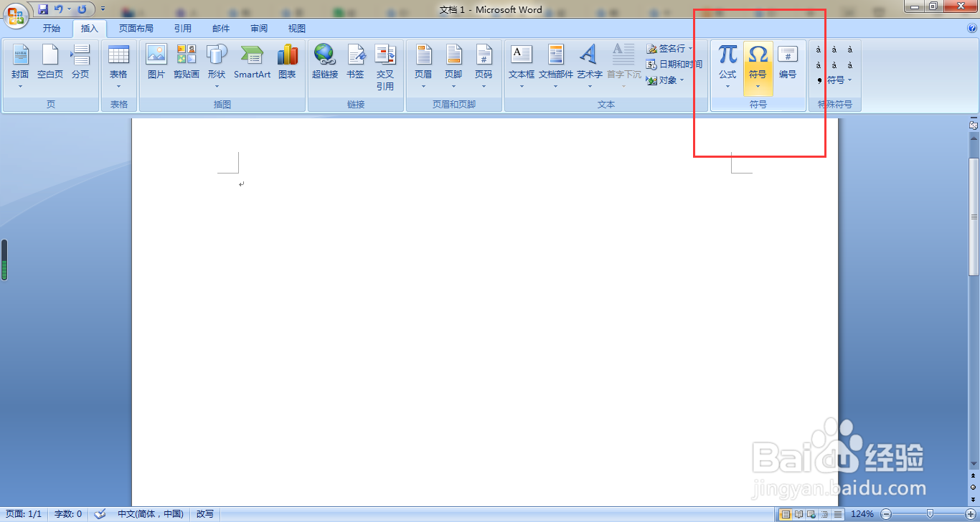
Task: Open the equation dropdown (公式)
Action: [x=727, y=67]
